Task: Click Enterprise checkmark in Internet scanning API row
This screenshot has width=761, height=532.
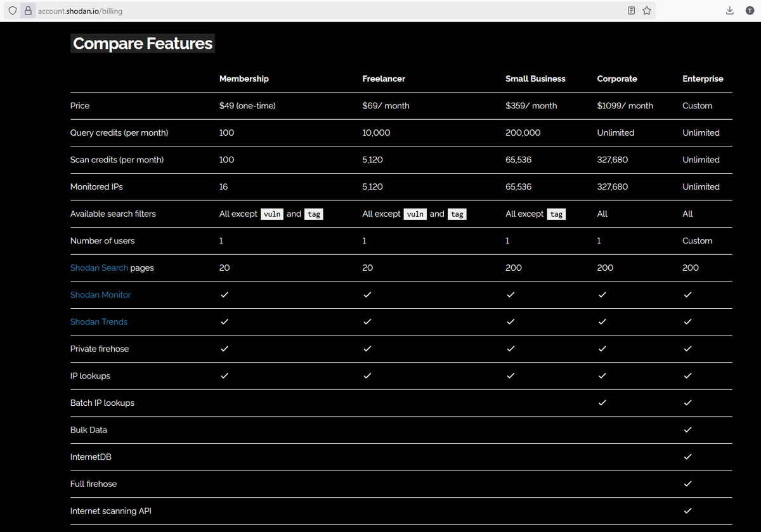Action: tap(687, 510)
